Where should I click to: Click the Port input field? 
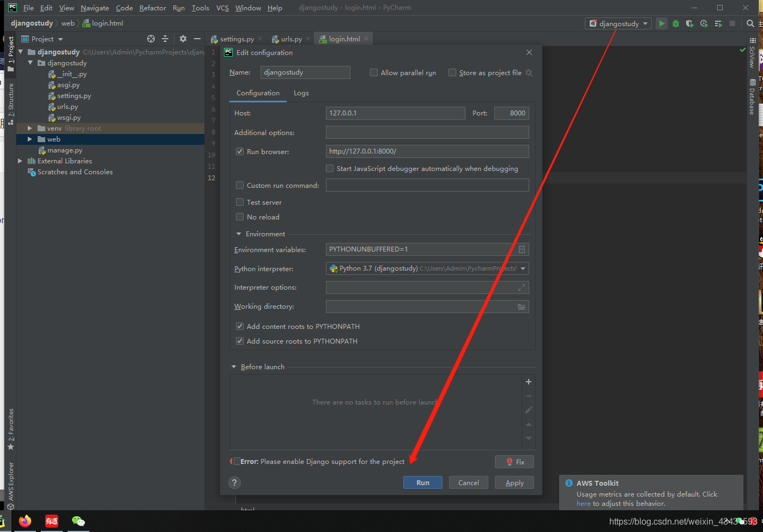(x=512, y=113)
